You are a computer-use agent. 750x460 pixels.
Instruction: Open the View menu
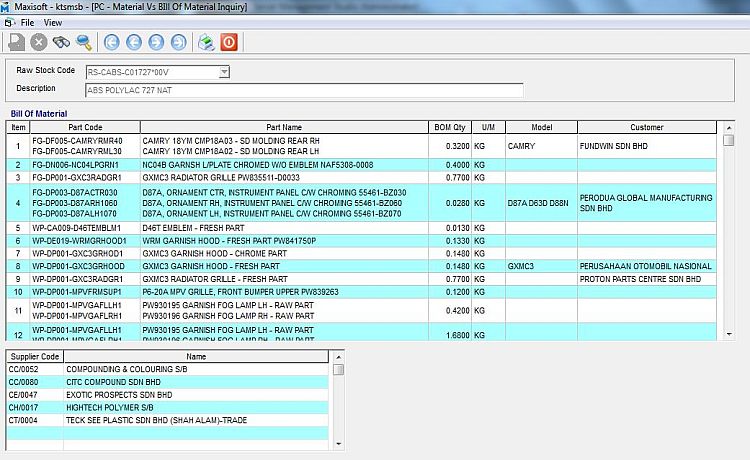pyautogui.click(x=53, y=21)
